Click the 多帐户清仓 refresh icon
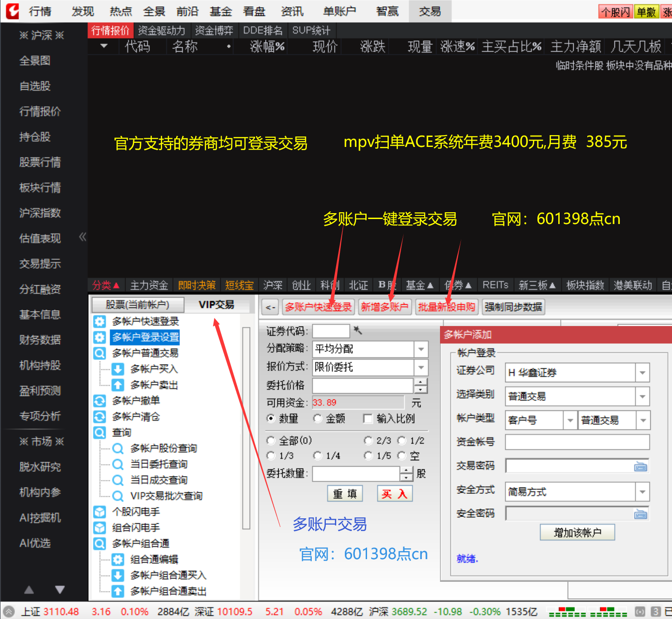Viewport: 672px width, 619px height. click(99, 417)
